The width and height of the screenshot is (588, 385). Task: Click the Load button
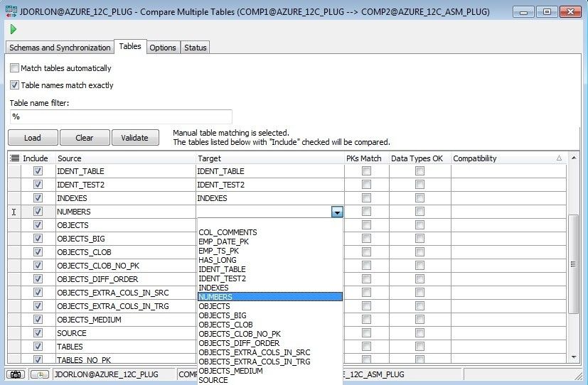point(33,138)
